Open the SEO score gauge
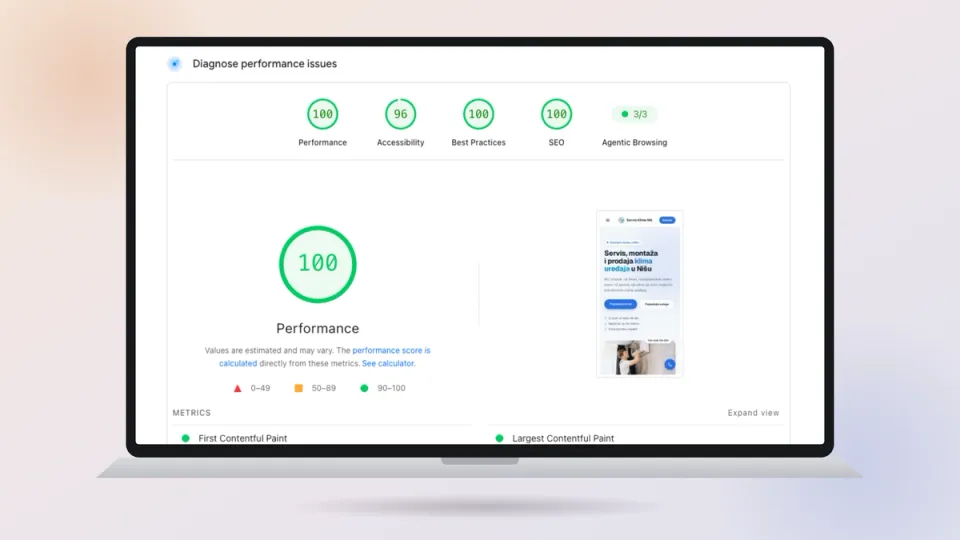The width and height of the screenshot is (960, 540). pyautogui.click(x=556, y=114)
